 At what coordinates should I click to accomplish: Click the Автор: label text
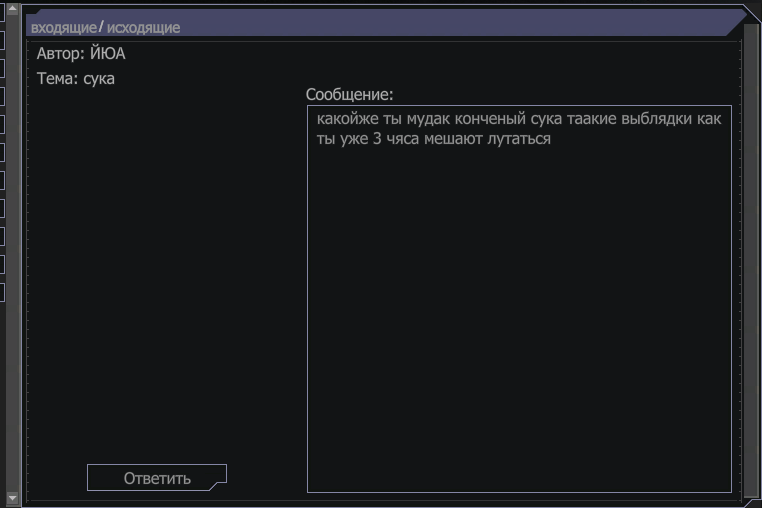coord(61,53)
